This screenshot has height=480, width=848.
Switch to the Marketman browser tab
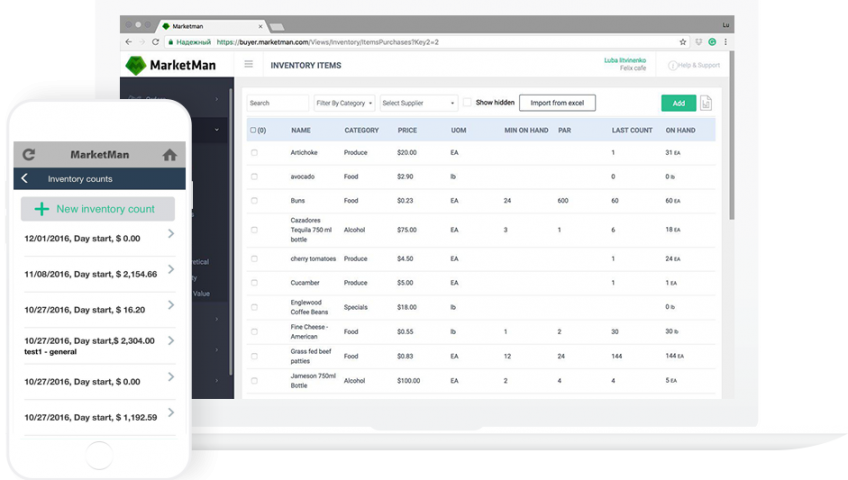coord(211,26)
